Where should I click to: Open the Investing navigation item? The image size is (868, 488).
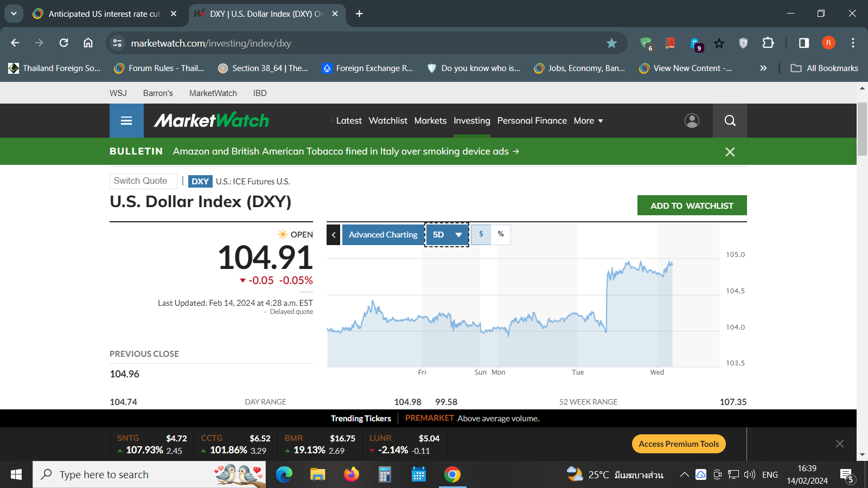click(472, 120)
